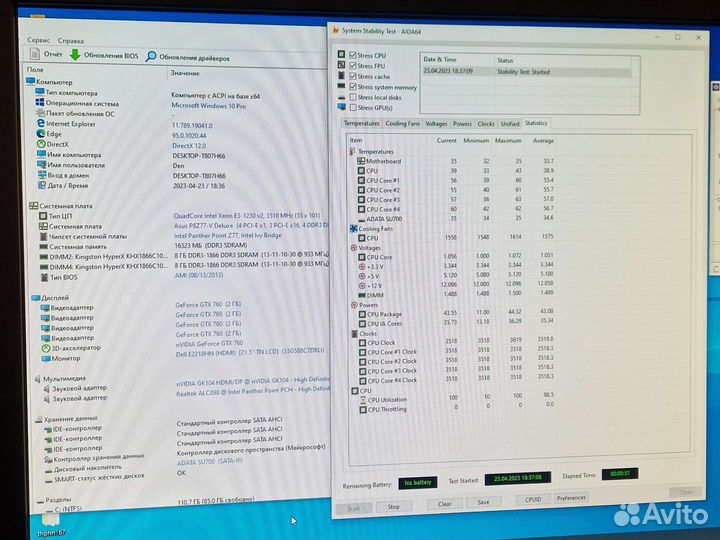Click the Дисплей section icon
The width and height of the screenshot is (720, 540).
click(36, 298)
